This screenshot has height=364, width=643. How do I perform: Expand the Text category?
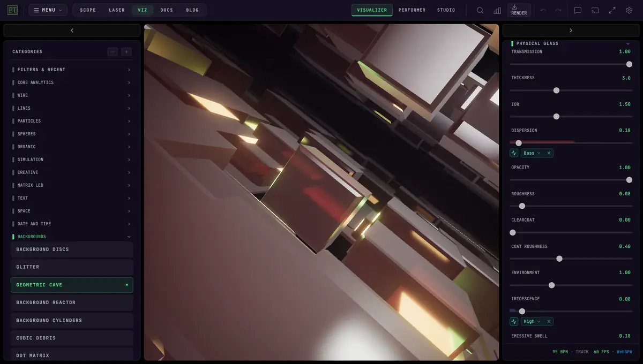click(x=72, y=198)
